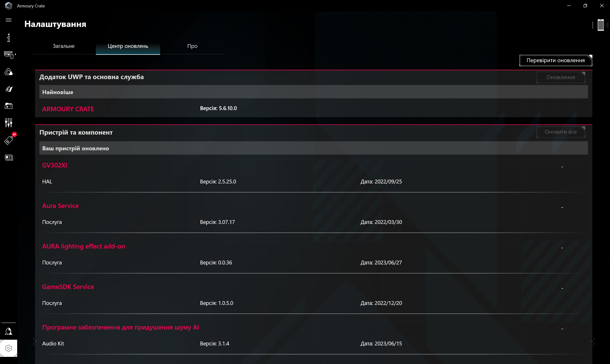This screenshot has width=610, height=364.
Task: Click the ARMOURY CRATE component name
Action: click(x=68, y=109)
